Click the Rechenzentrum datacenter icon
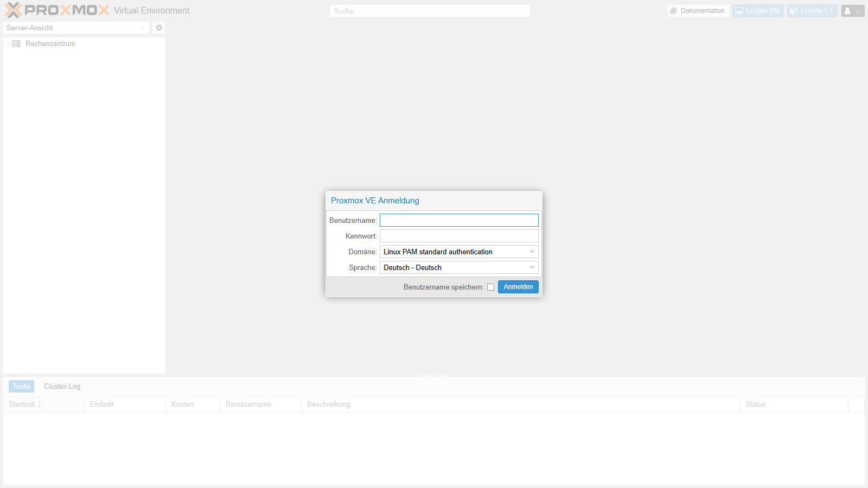Screen dimensions: 868x488 (x=16, y=43)
